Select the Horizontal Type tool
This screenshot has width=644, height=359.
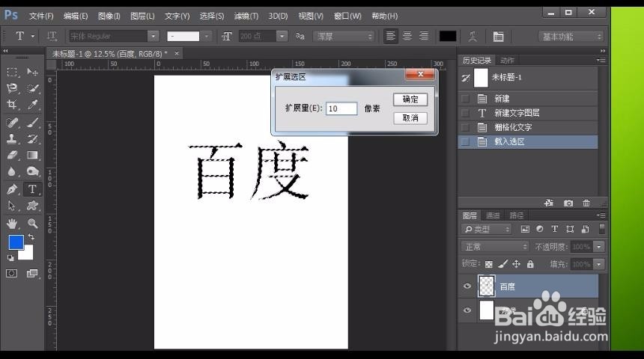[32, 189]
